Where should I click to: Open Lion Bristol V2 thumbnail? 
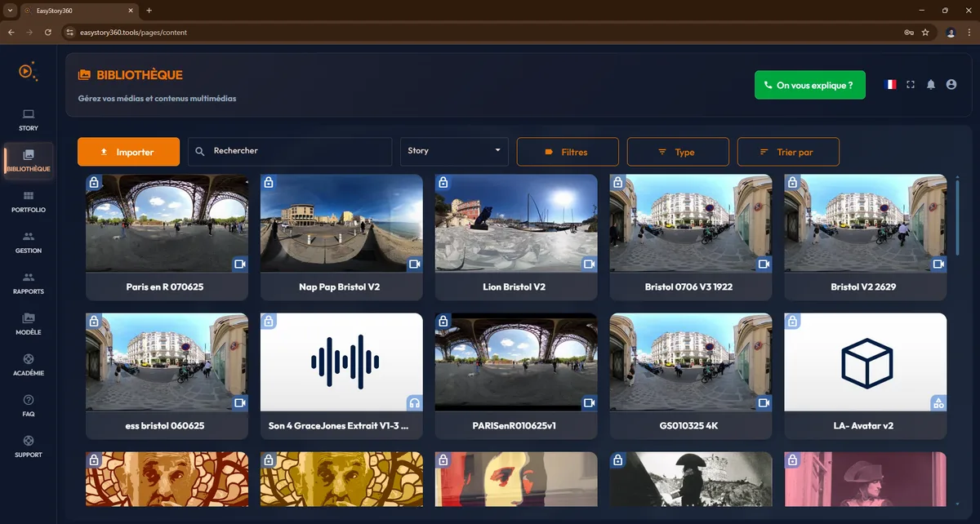(x=516, y=224)
